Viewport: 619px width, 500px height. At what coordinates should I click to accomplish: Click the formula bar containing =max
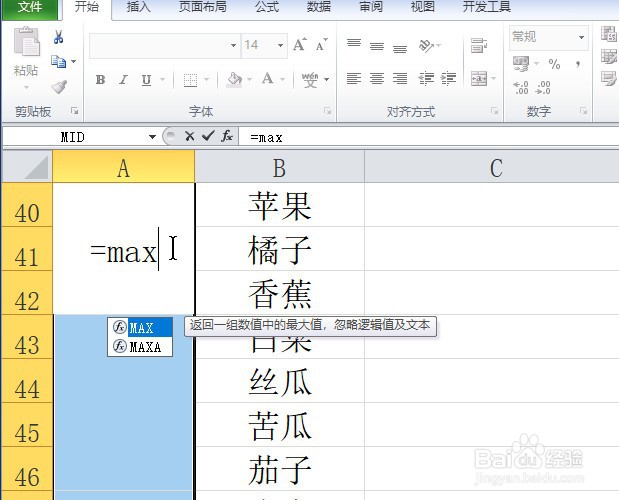(x=429, y=137)
